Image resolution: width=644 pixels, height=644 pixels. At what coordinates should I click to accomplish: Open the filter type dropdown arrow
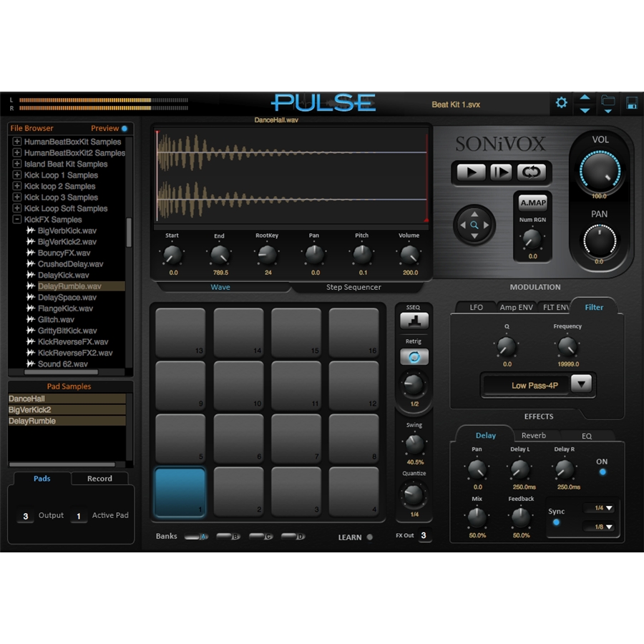pyautogui.click(x=581, y=384)
